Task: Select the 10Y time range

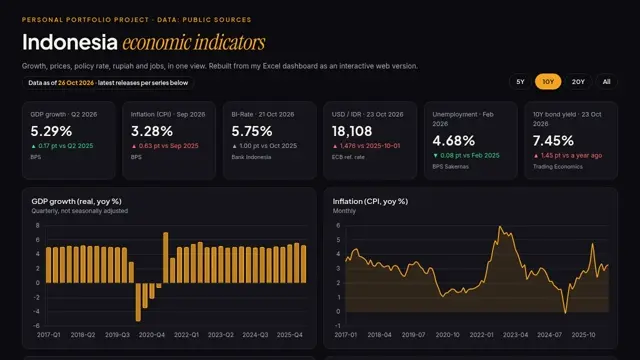Action: 548,82
